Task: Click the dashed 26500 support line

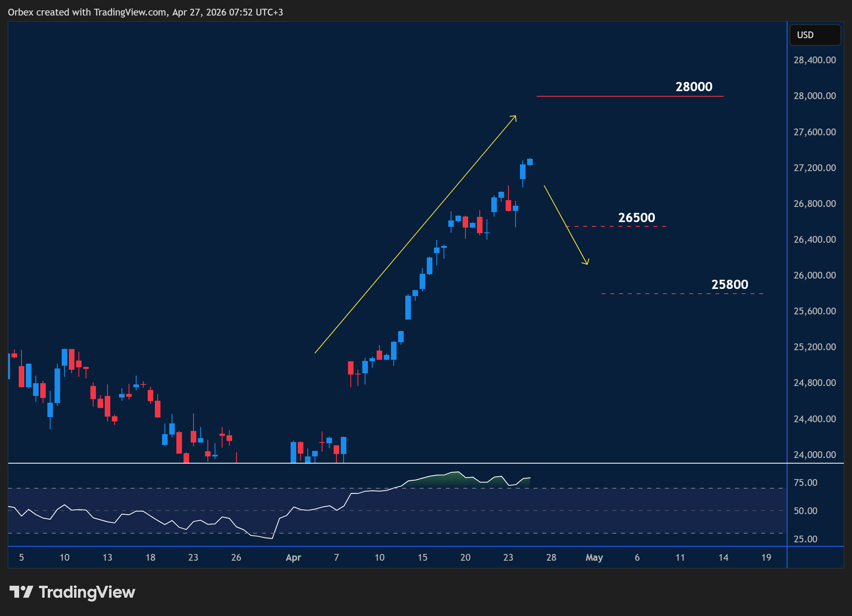Action: [617, 226]
